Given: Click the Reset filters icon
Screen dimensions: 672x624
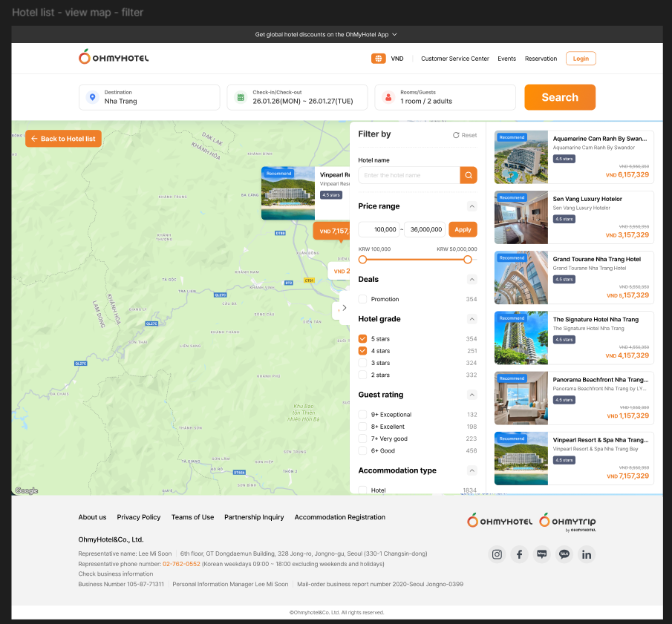Looking at the screenshot, I should [457, 135].
